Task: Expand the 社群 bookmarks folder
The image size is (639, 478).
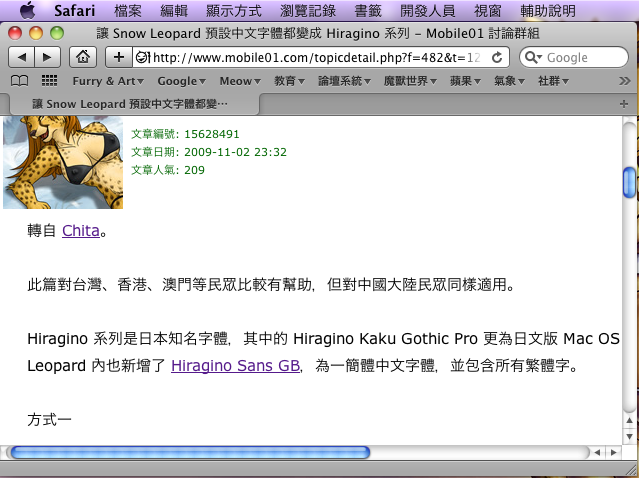Action: (553, 81)
